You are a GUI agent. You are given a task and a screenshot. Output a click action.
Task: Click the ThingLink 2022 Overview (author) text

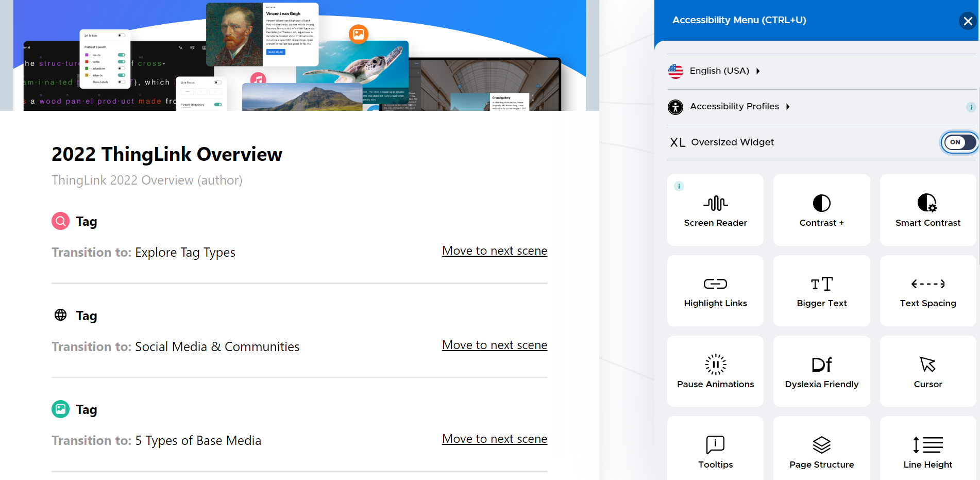(147, 180)
